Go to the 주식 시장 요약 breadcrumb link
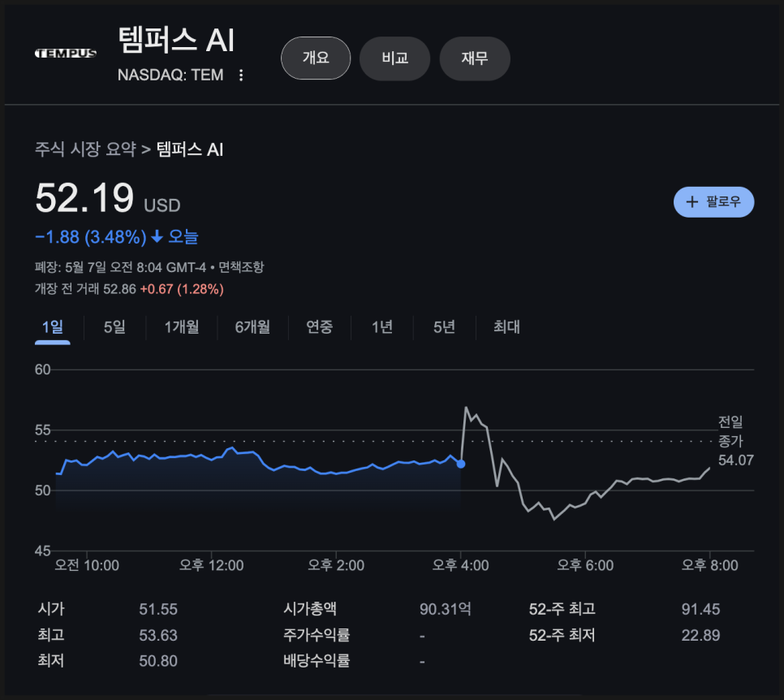This screenshot has width=784, height=700. [85, 149]
